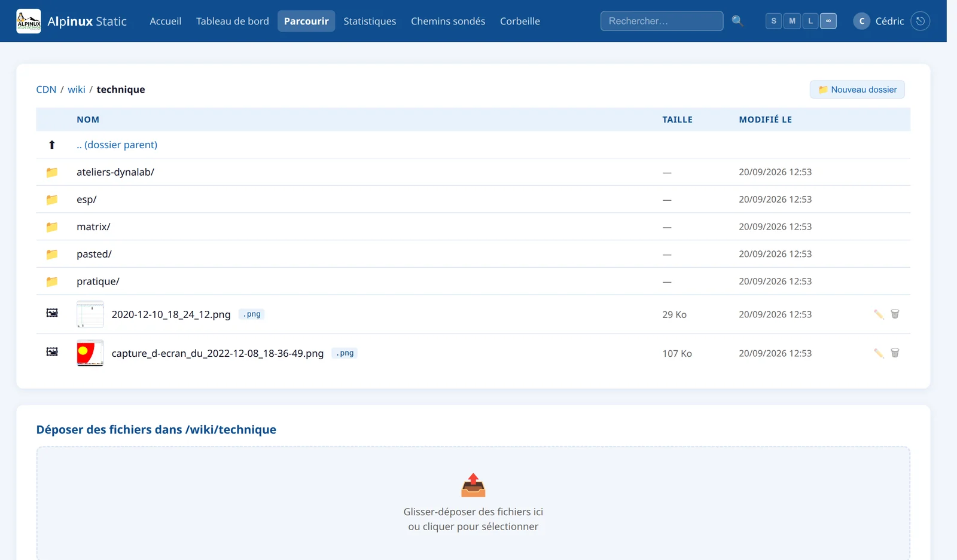Click the ateliers-dynalab folder icon

[x=52, y=172]
